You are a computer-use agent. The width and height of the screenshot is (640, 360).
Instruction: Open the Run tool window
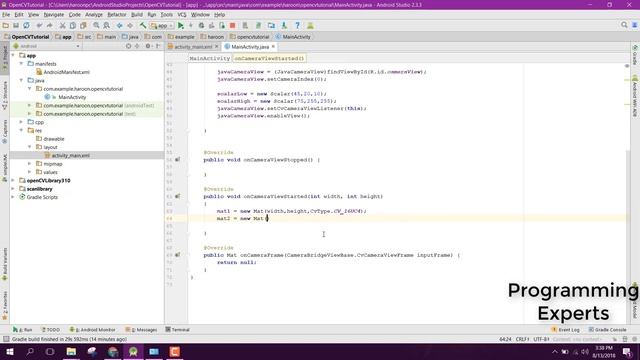(x=22, y=329)
